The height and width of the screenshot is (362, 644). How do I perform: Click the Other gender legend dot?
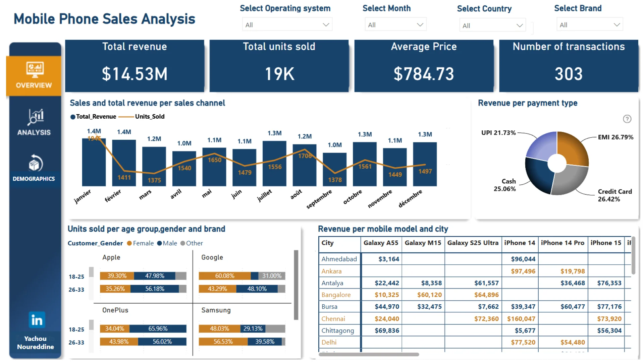(x=182, y=243)
